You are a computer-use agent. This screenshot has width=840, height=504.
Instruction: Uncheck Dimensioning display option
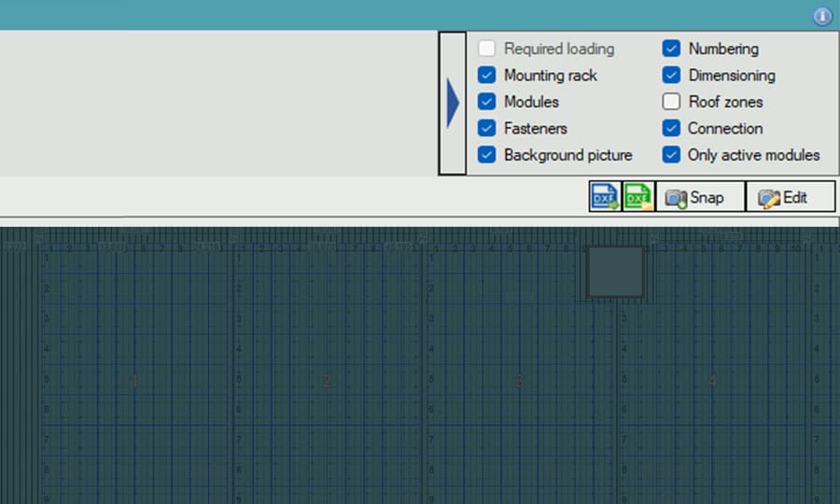click(671, 76)
